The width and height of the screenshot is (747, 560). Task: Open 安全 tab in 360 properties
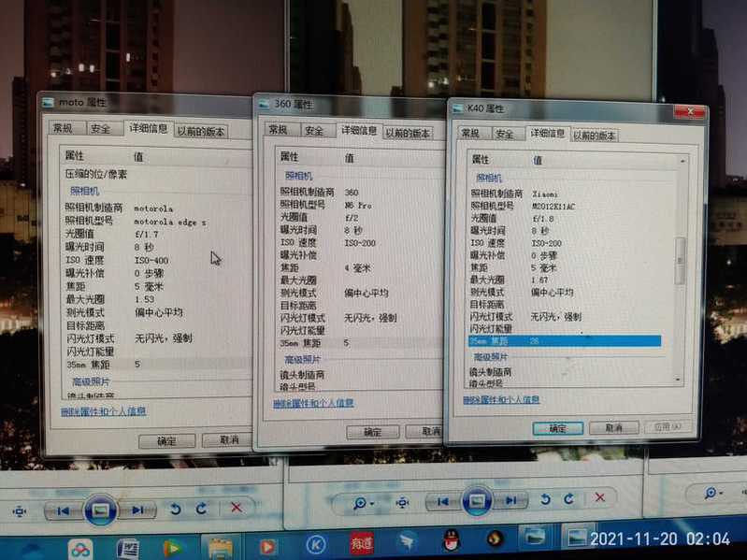(314, 131)
